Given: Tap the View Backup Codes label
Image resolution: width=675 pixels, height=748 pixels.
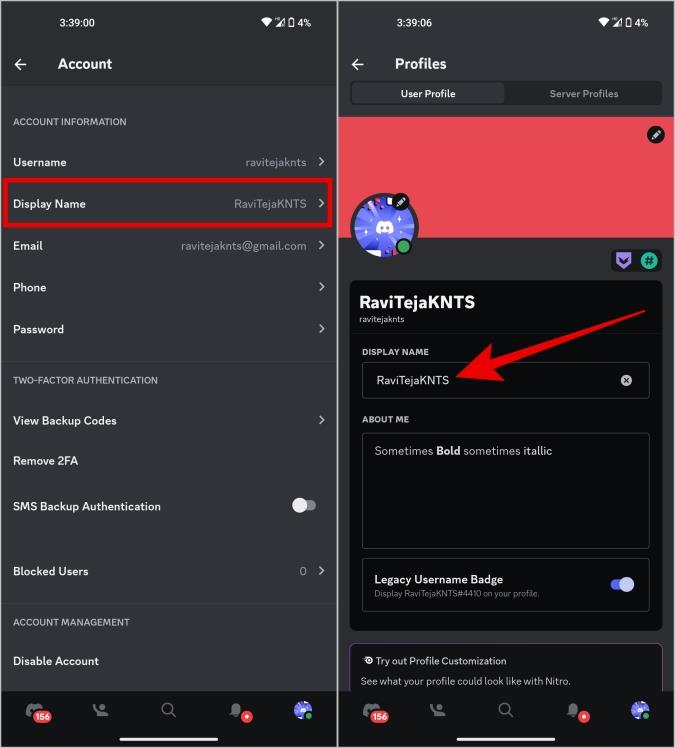Looking at the screenshot, I should pos(65,421).
